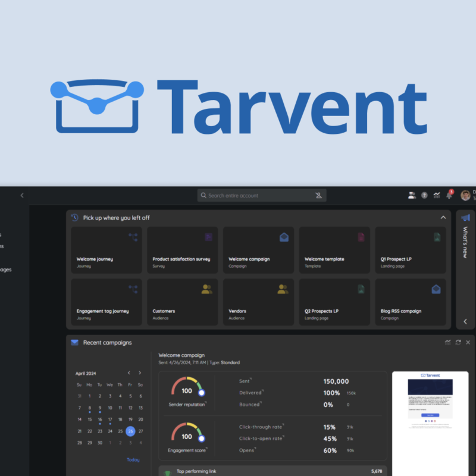Screen dimensions: 476x476
Task: Open the Welcome journey card
Action: coord(107,250)
